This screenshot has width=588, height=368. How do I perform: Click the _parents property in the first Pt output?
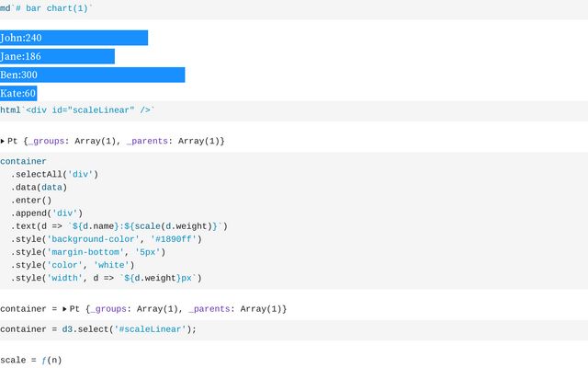click(x=147, y=141)
